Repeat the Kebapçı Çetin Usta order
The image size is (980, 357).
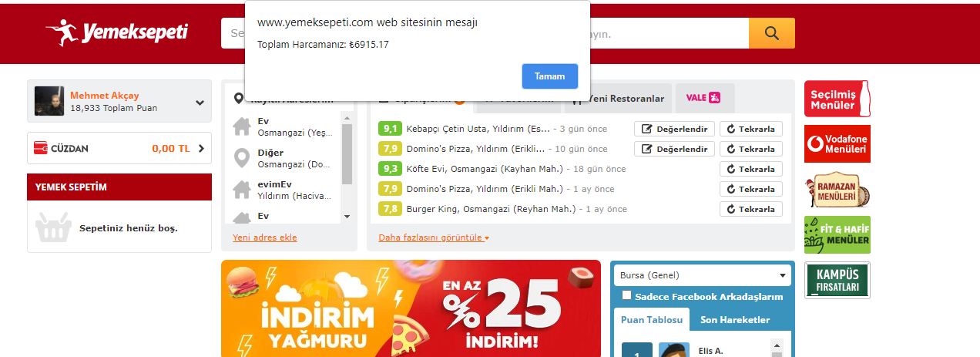751,129
